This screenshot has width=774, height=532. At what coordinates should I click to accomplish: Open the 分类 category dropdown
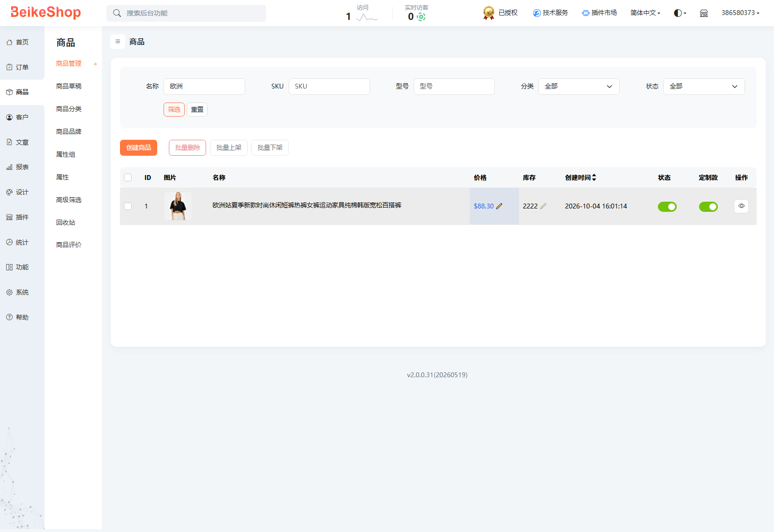(x=579, y=87)
